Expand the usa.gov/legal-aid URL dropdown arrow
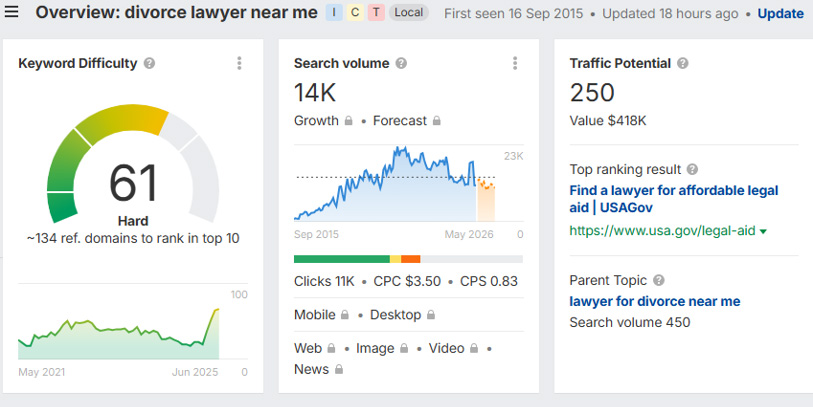Image resolution: width=813 pixels, height=407 pixels. click(x=763, y=232)
